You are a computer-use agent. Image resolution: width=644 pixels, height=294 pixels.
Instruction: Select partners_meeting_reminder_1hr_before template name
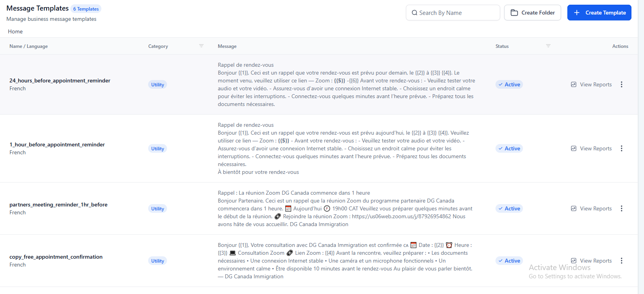[59, 205]
